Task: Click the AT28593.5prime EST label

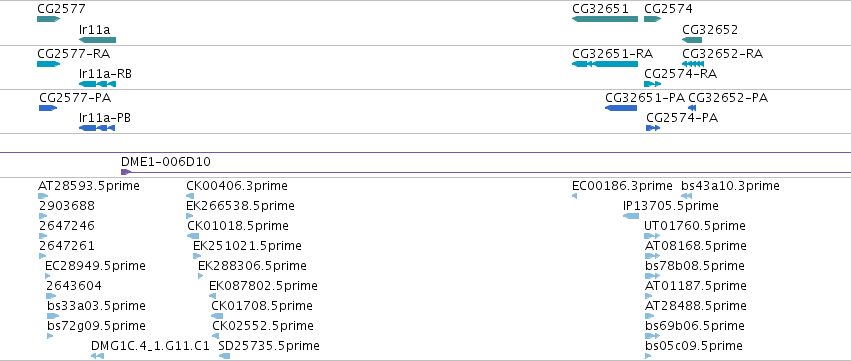Action: (89, 186)
